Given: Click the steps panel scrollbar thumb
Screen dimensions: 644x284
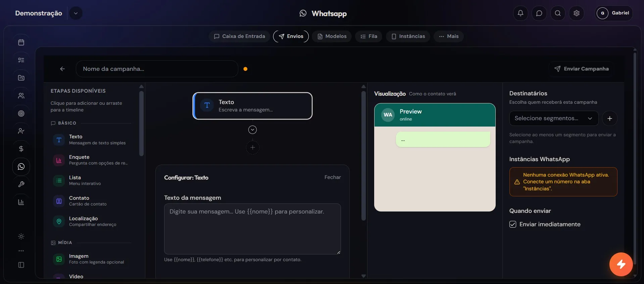Looking at the screenshot, I should 141,123.
